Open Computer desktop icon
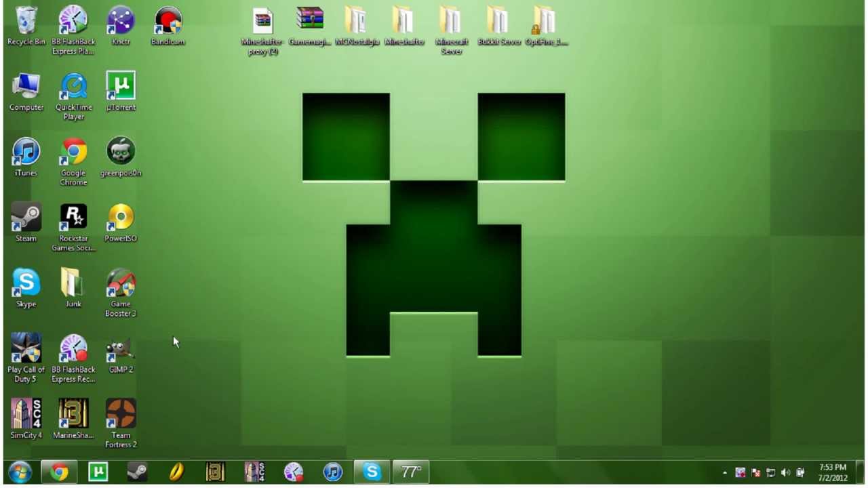Viewport: 868px width, 488px height. point(26,91)
